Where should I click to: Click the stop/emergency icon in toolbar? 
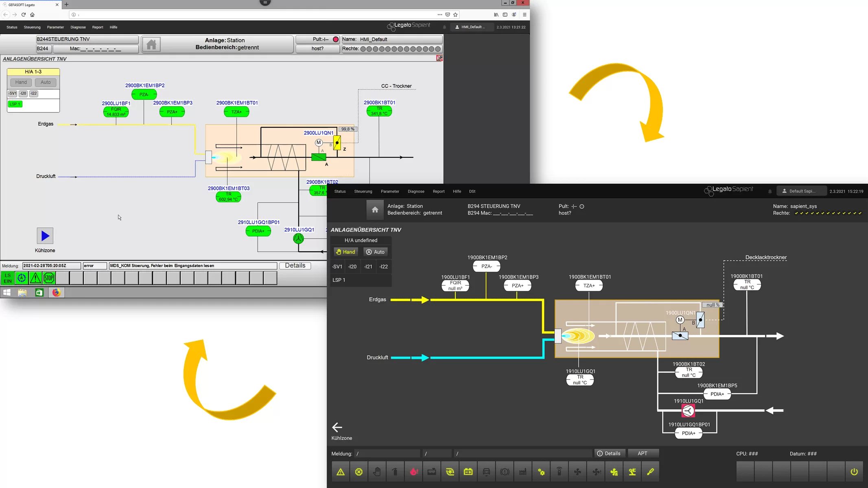[48, 278]
